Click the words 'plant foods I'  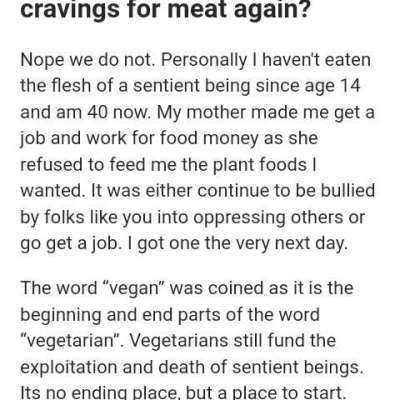coord(264,165)
